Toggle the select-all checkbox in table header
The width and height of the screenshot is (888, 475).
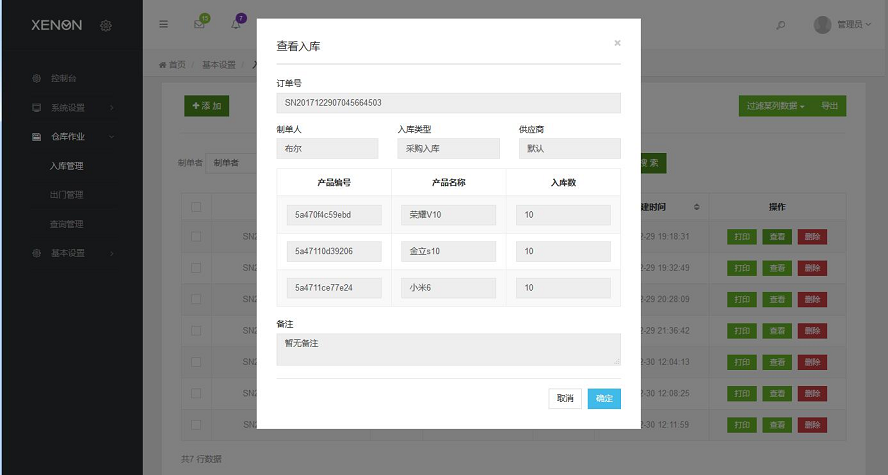[x=196, y=207]
